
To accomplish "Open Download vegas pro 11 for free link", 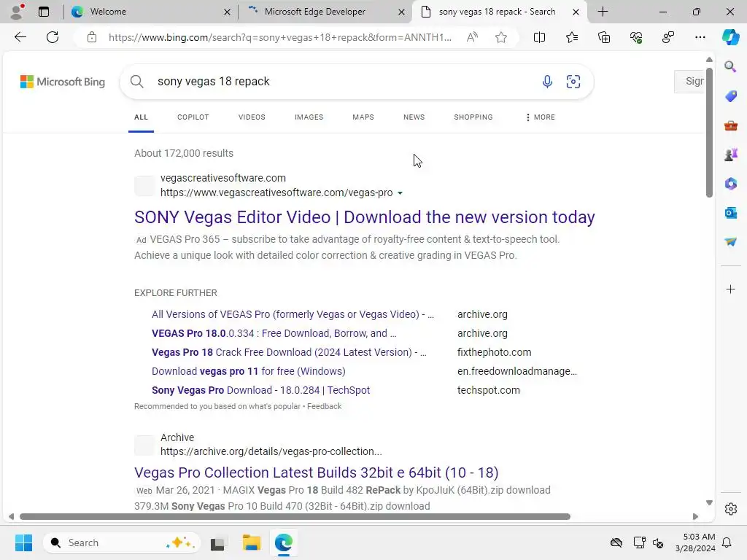I will coord(248,371).
